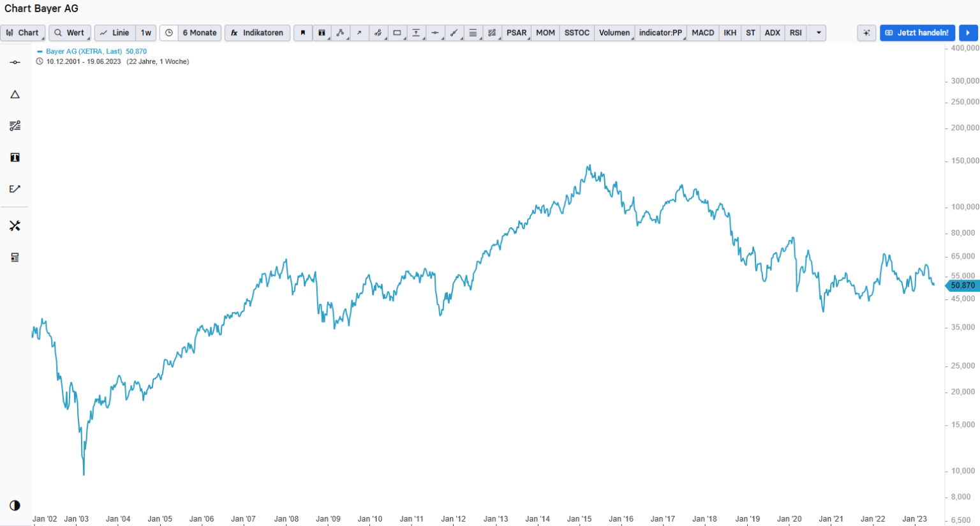
Task: Open the text label drawing tool
Action: (x=322, y=33)
